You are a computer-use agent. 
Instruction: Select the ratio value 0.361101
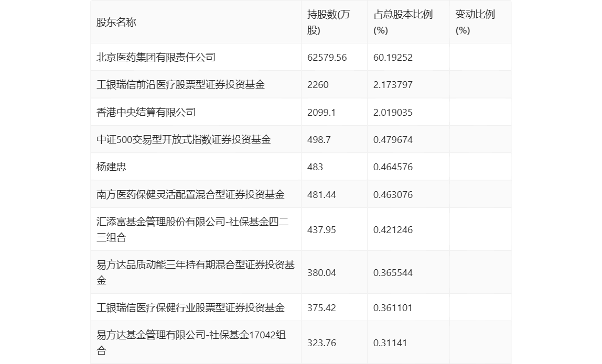(393, 307)
